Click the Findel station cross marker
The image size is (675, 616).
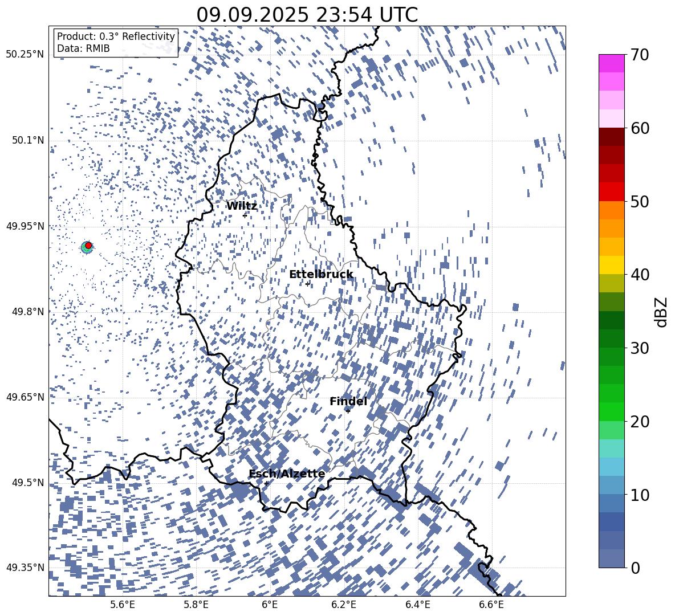click(348, 411)
